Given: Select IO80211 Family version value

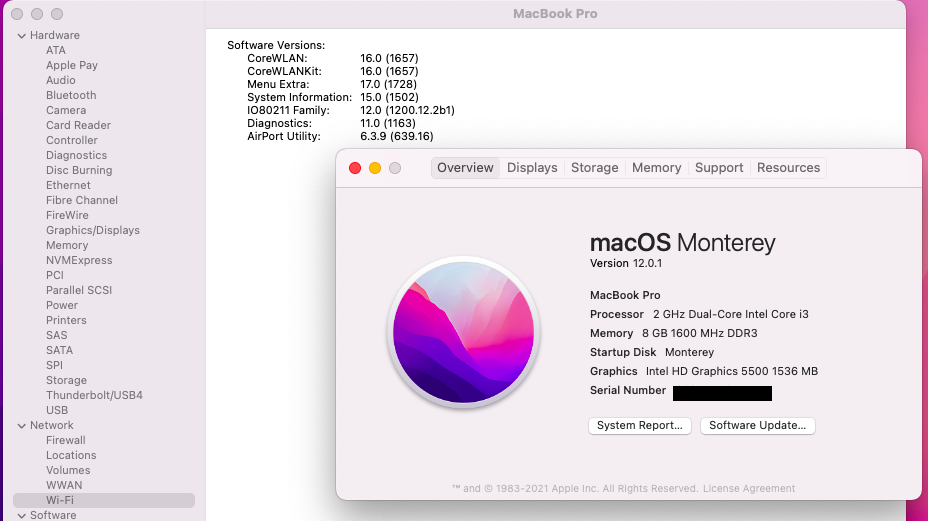Looking at the screenshot, I should (407, 110).
